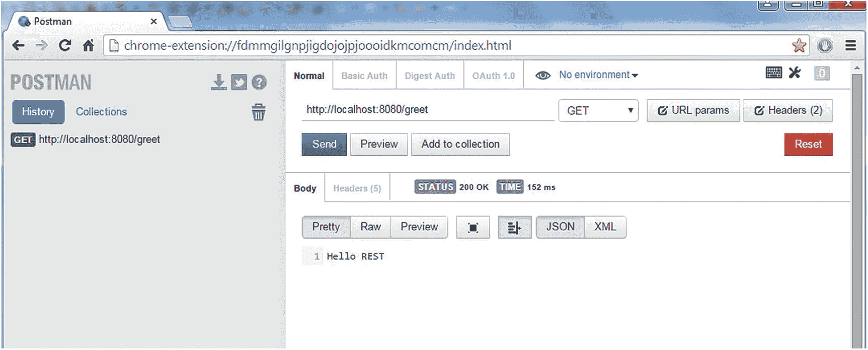Toggle fullscreen response view icon
This screenshot has width=868, height=350.
(x=473, y=228)
